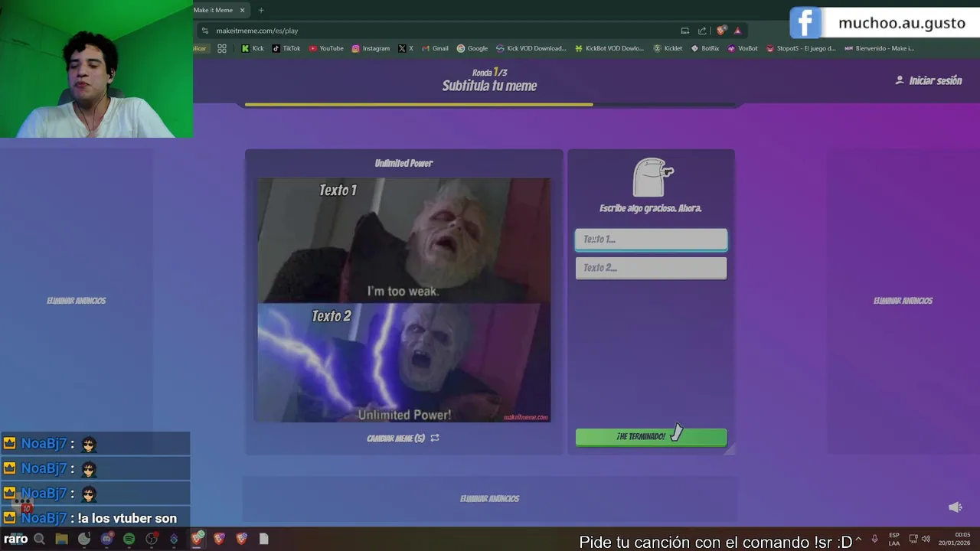Click the Unlimited Power meme image

click(x=403, y=299)
